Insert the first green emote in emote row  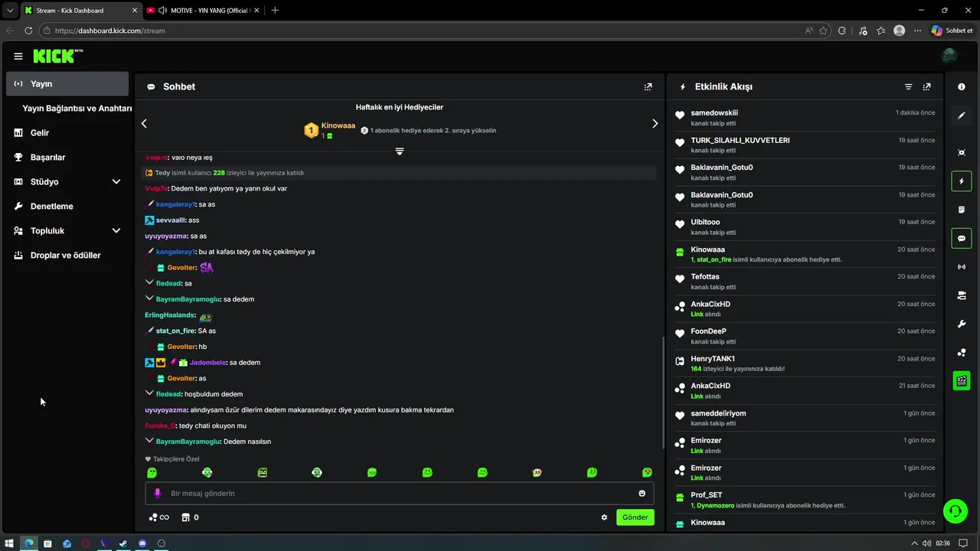tap(152, 473)
